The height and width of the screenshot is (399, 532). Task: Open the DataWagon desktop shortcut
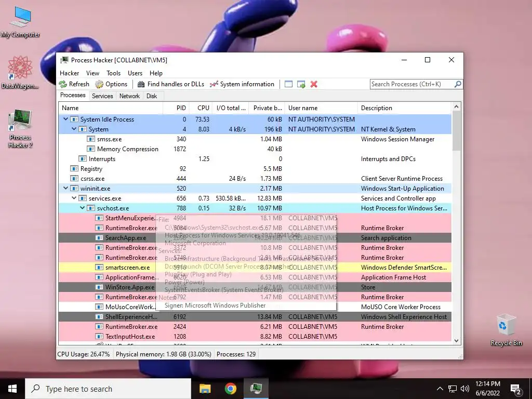20,73
